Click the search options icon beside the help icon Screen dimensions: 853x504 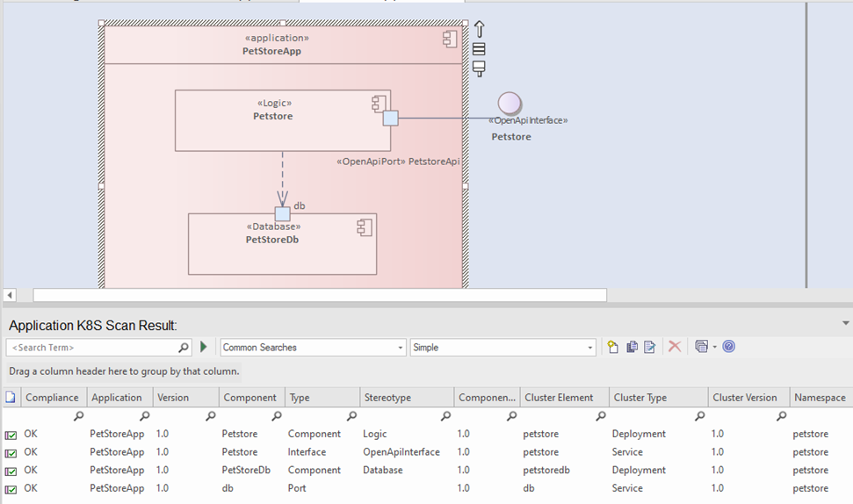click(701, 346)
